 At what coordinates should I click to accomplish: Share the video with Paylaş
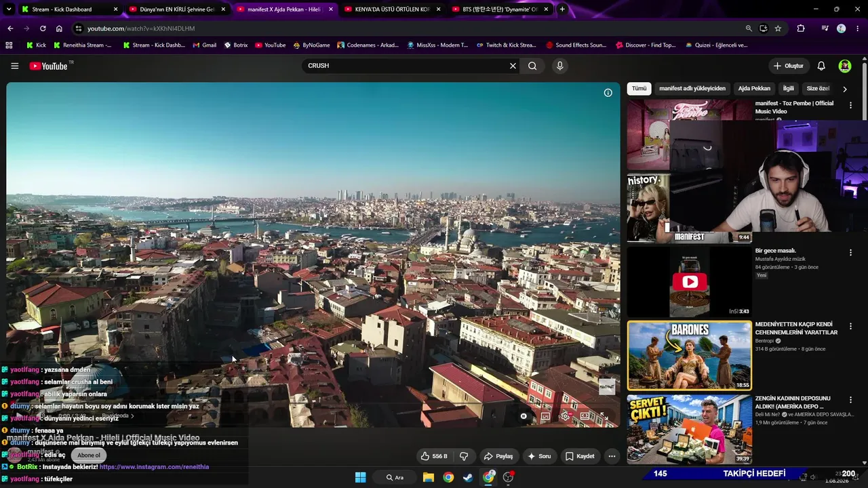pyautogui.click(x=498, y=456)
